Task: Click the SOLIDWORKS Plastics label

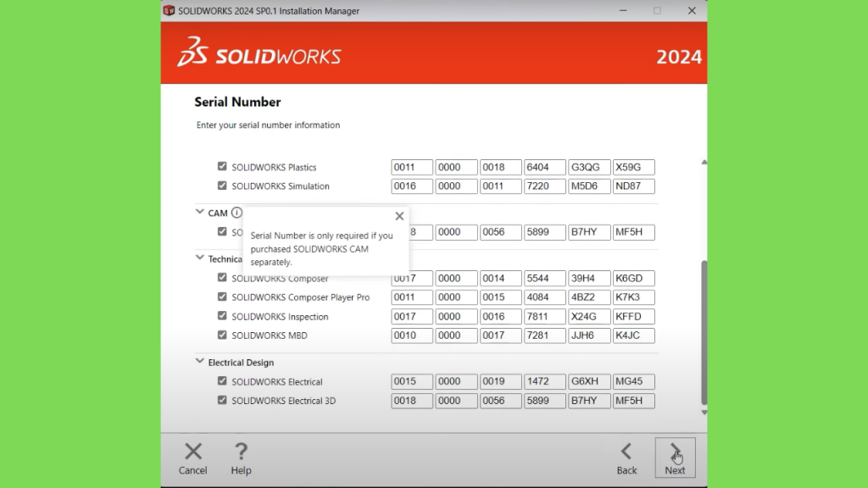Action: pyautogui.click(x=274, y=167)
